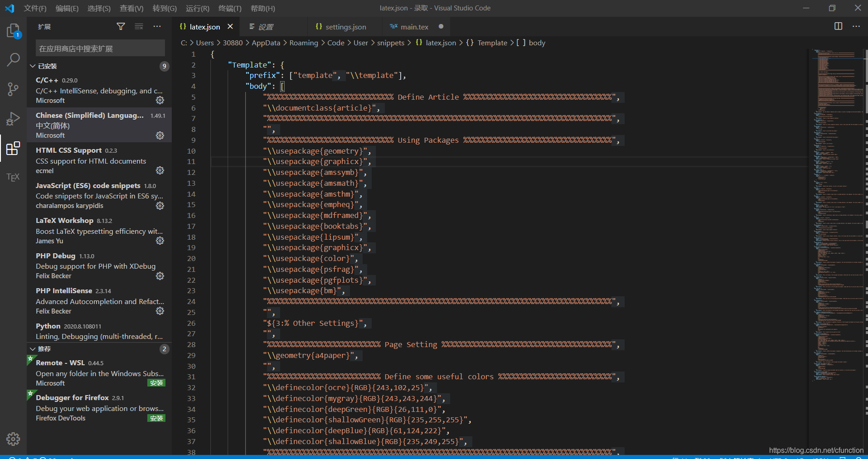The height and width of the screenshot is (459, 868).
Task: Select the C/C++ extension entry
Action: pyautogui.click(x=99, y=90)
